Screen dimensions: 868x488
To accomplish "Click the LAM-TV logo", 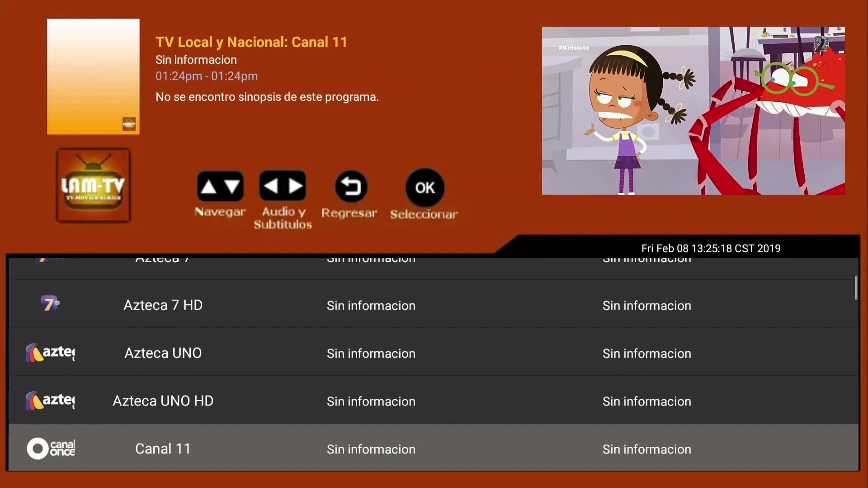I will [x=94, y=185].
